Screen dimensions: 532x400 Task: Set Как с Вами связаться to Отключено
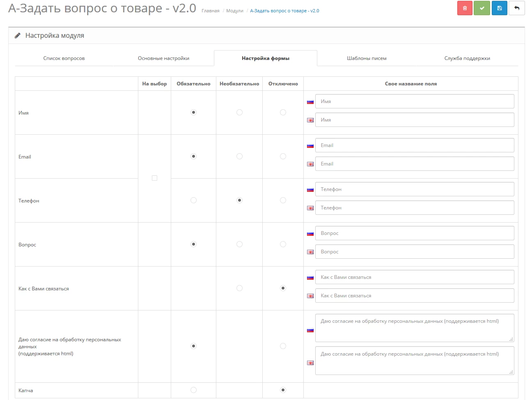click(x=283, y=288)
